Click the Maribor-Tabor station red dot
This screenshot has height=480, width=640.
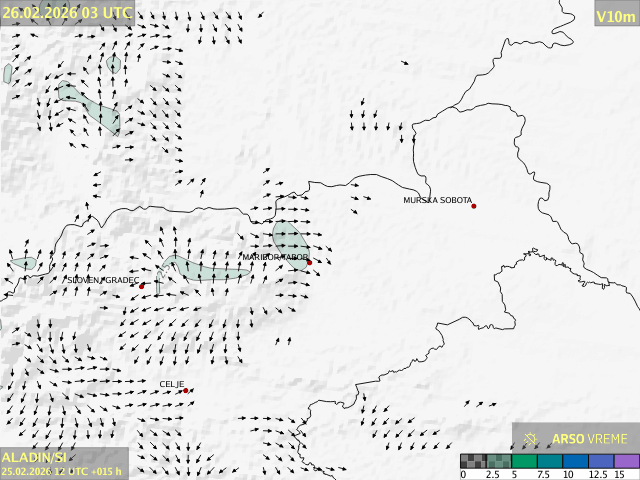[x=310, y=263]
